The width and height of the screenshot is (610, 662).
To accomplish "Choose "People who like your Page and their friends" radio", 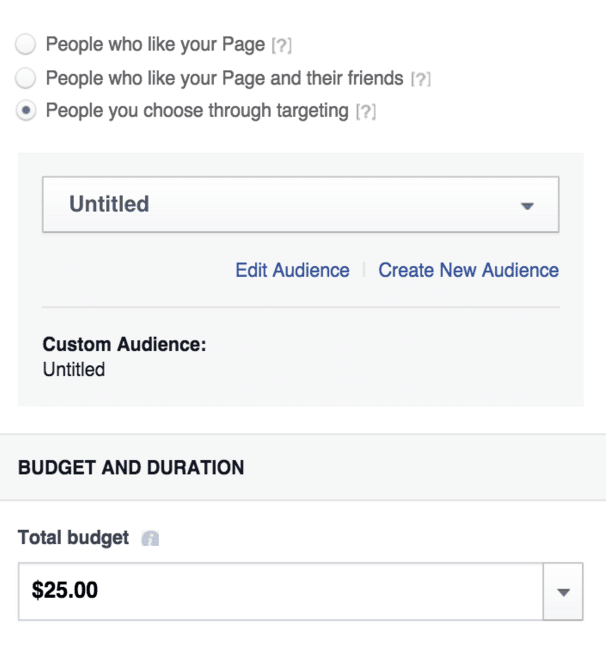I will click(x=27, y=78).
